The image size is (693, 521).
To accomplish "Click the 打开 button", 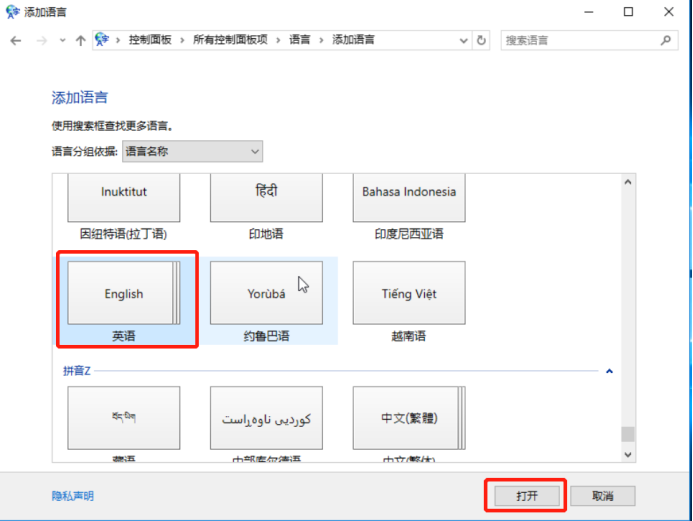I will click(x=527, y=496).
